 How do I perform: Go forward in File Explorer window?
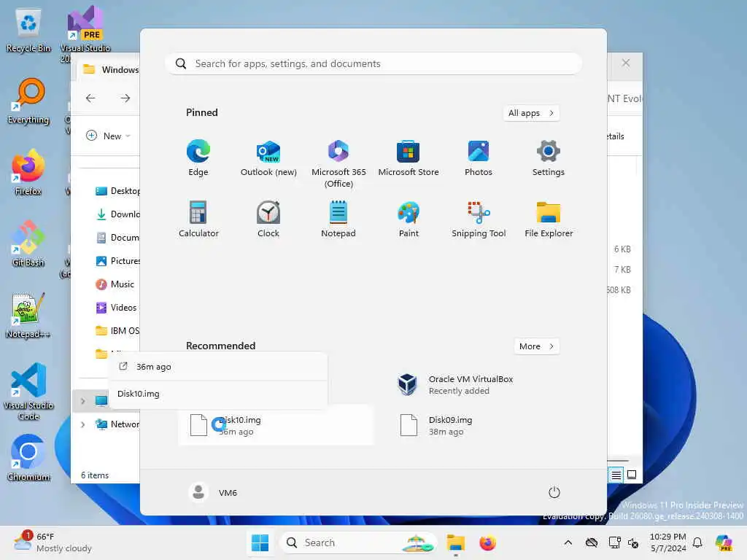(125, 98)
